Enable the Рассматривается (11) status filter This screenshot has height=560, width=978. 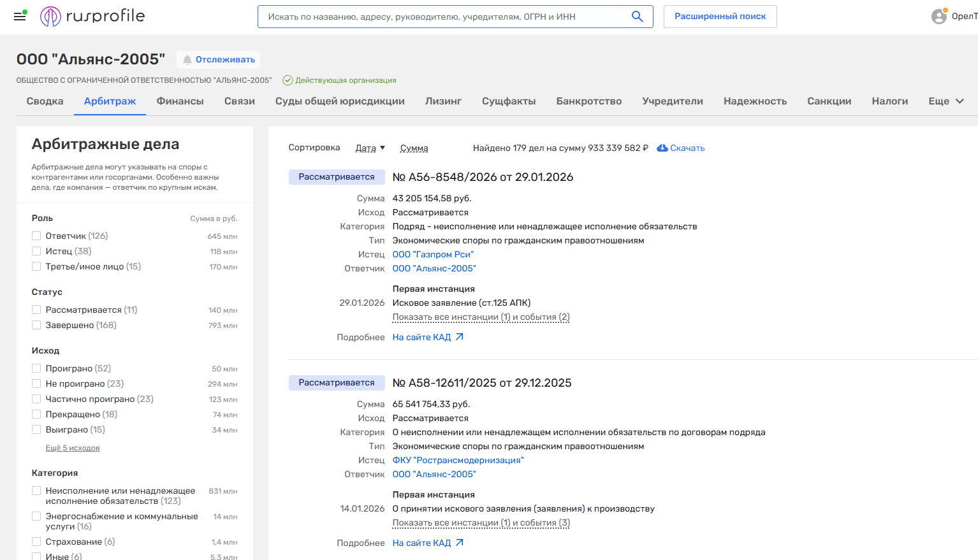pos(37,310)
